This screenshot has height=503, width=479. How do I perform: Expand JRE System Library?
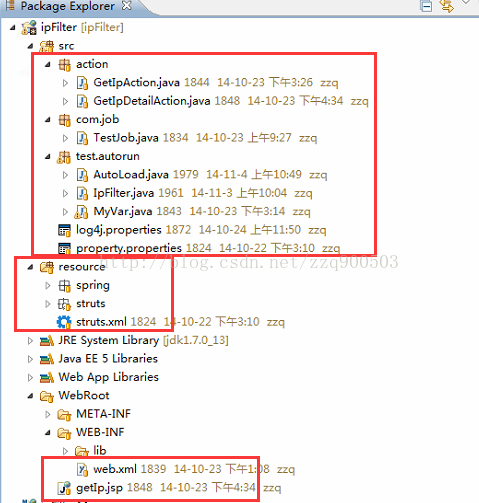[30, 341]
